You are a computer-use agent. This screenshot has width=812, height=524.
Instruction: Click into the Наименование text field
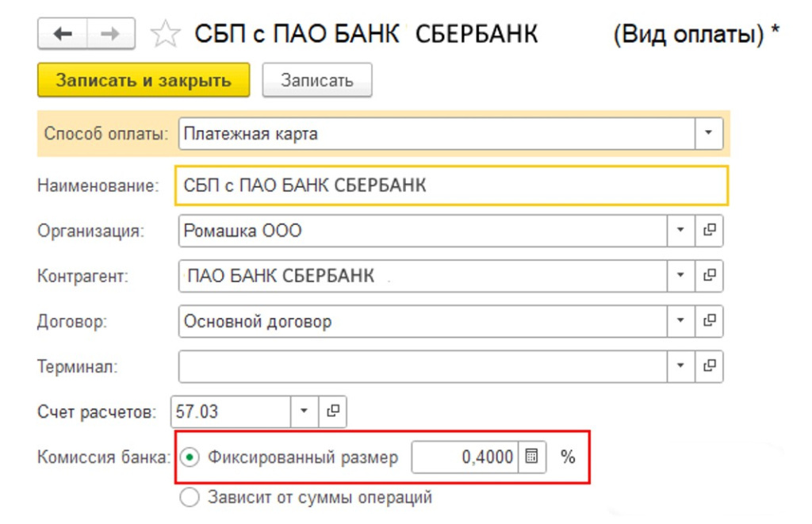450,186
